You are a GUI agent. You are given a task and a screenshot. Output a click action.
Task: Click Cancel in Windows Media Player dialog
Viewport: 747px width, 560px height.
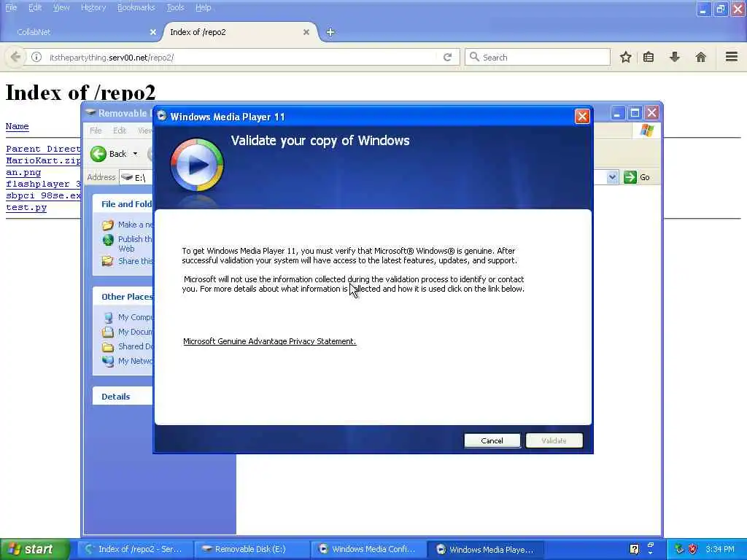tap(492, 440)
